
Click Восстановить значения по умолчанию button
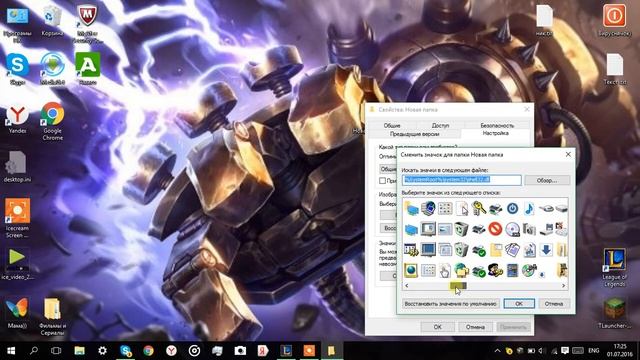450,304
